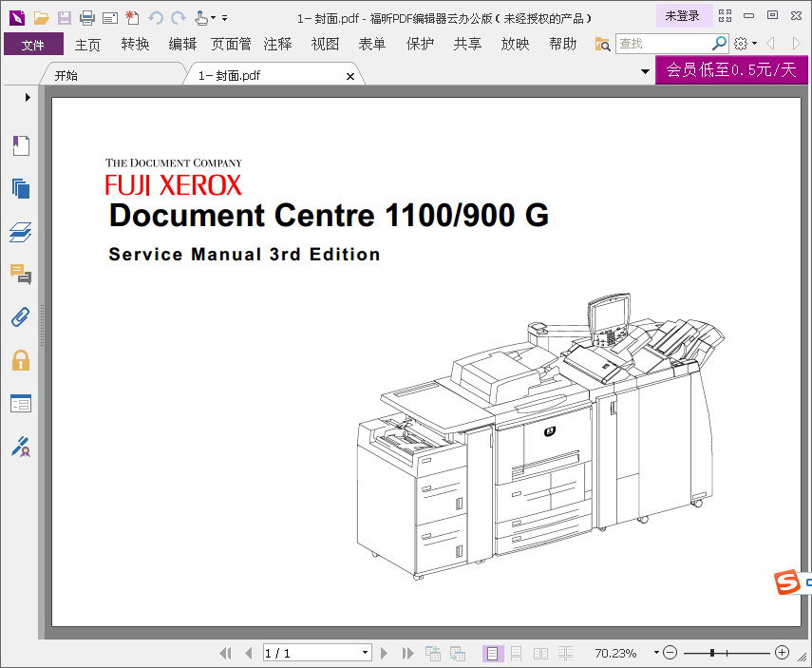
Task: Open the layers panel icon
Action: [x=21, y=232]
